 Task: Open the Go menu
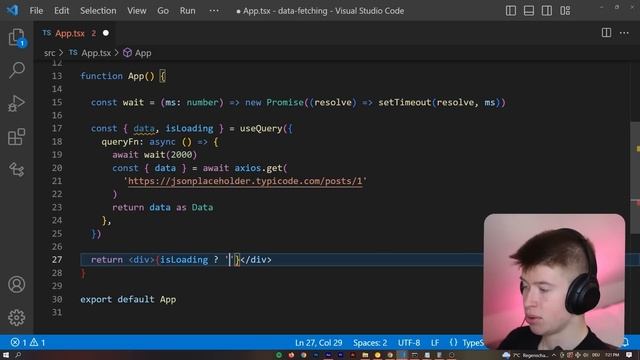pyautogui.click(x=163, y=11)
